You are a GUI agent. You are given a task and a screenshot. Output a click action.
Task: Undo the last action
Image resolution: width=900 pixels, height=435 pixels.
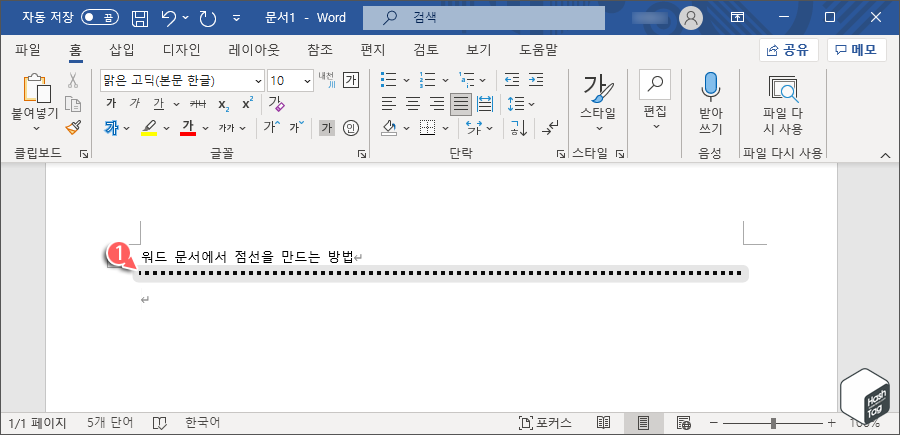(x=170, y=18)
